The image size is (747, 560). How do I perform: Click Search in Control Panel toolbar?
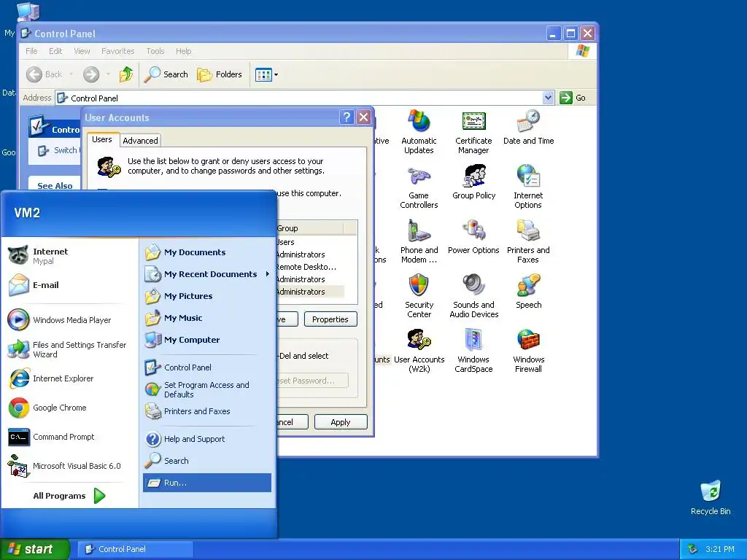166,74
